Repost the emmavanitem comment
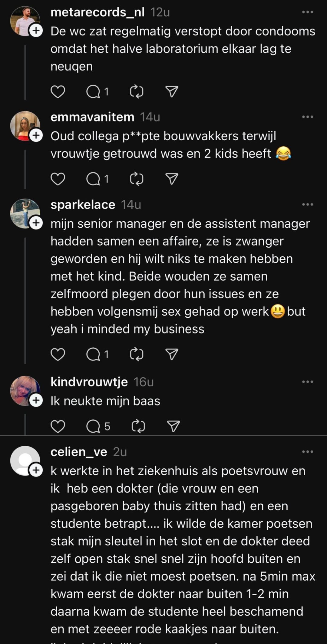Image resolution: width=327 pixels, height=644 pixels. pos(137,179)
